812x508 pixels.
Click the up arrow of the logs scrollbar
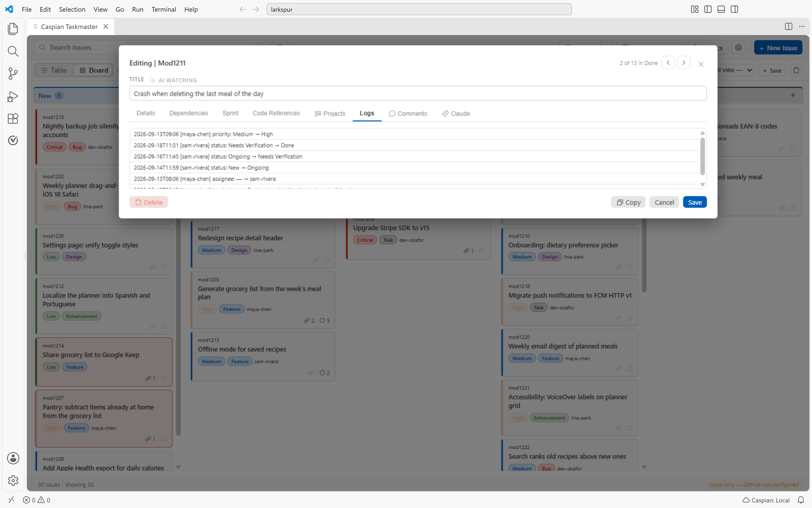tap(702, 133)
